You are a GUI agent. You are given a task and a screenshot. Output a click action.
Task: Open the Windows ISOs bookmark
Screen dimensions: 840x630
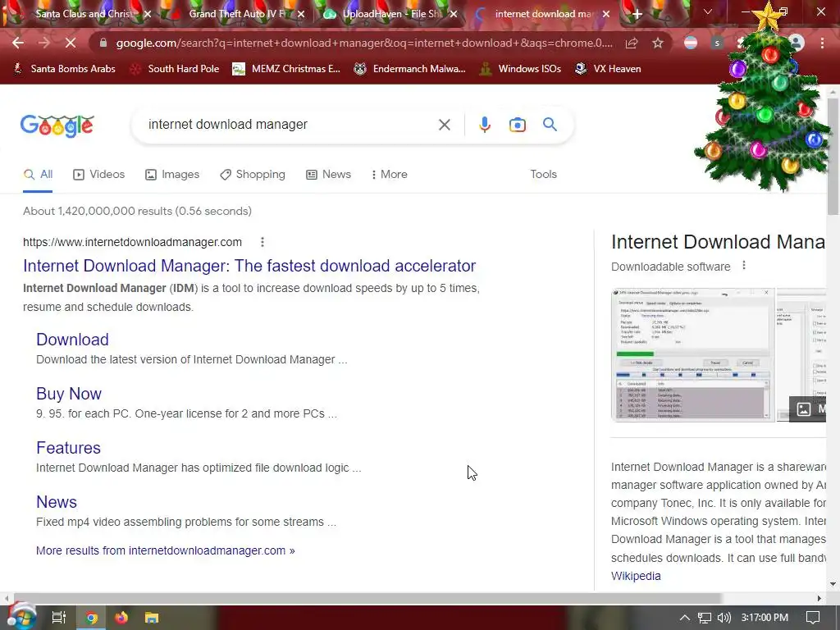pyautogui.click(x=520, y=69)
